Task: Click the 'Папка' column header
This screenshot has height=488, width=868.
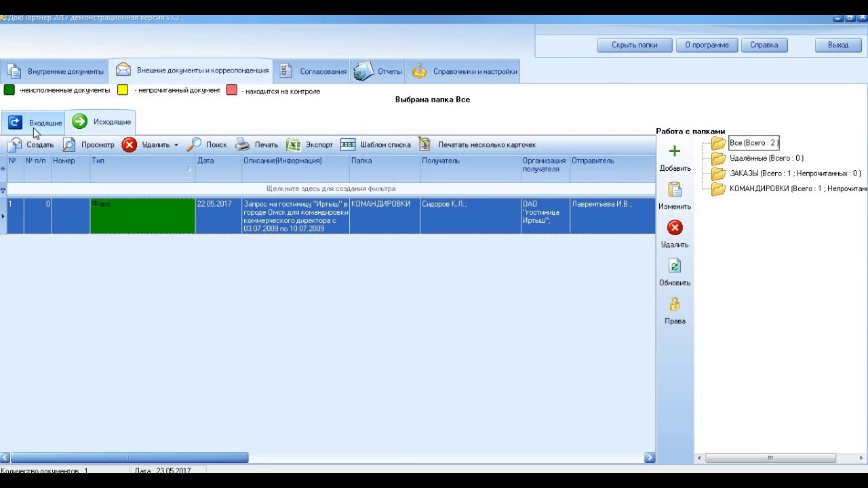Action: 384,169
